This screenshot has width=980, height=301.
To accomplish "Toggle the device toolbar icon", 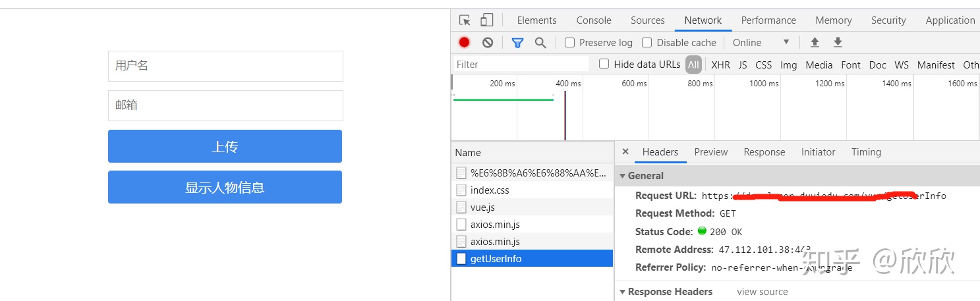I will tap(487, 20).
